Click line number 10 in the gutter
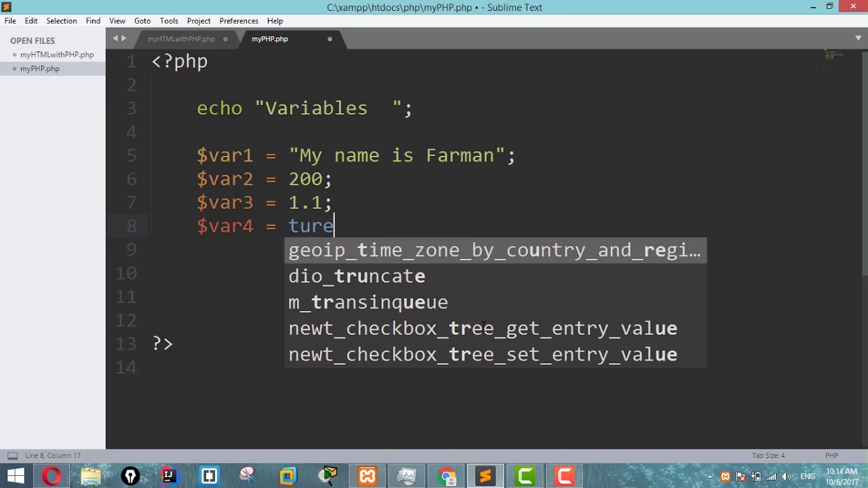Viewport: 868px width, 488px height. (126, 273)
